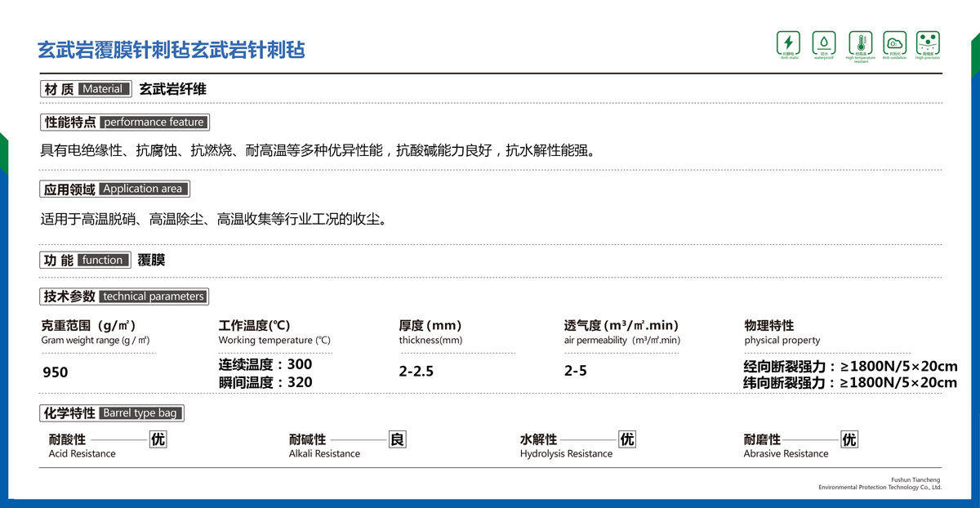Click the Barrel type bag section label
Screen dimensions: 980x508
click(112, 413)
